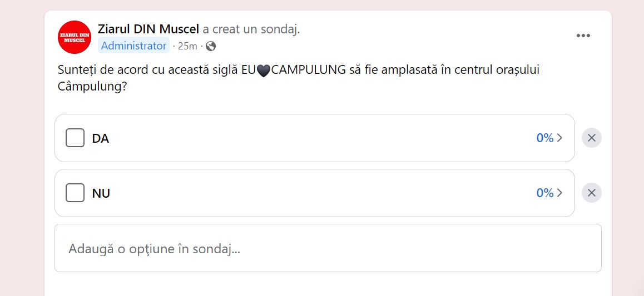Tick the NU checkbox
Image resolution: width=644 pixels, height=296 pixels.
pyautogui.click(x=75, y=193)
